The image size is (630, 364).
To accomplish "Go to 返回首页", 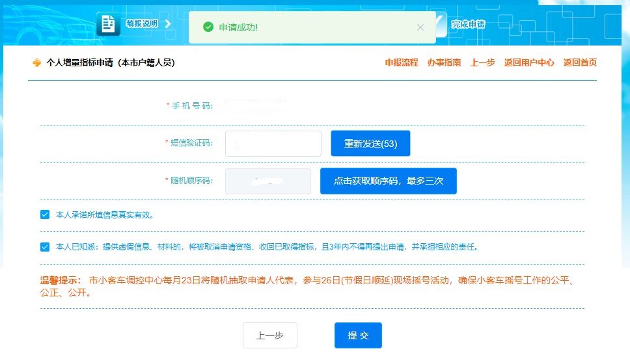I will pyautogui.click(x=580, y=62).
